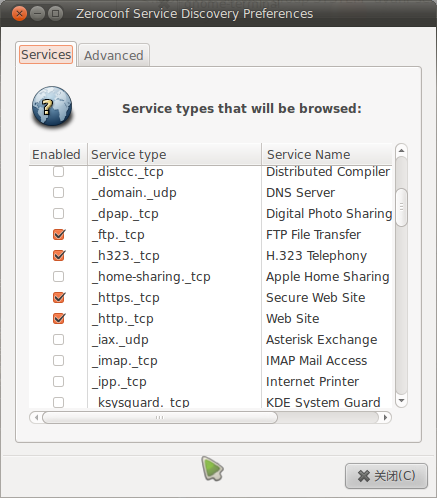The width and height of the screenshot is (437, 498).
Task: Select the _h323._tcp H.323 Telephony row
Action: [211, 256]
